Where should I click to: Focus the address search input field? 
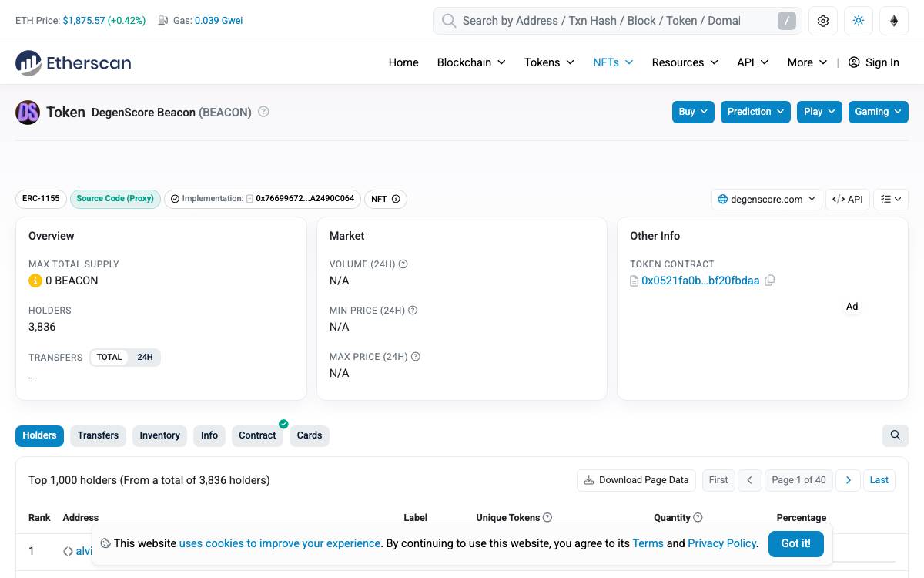(616, 21)
